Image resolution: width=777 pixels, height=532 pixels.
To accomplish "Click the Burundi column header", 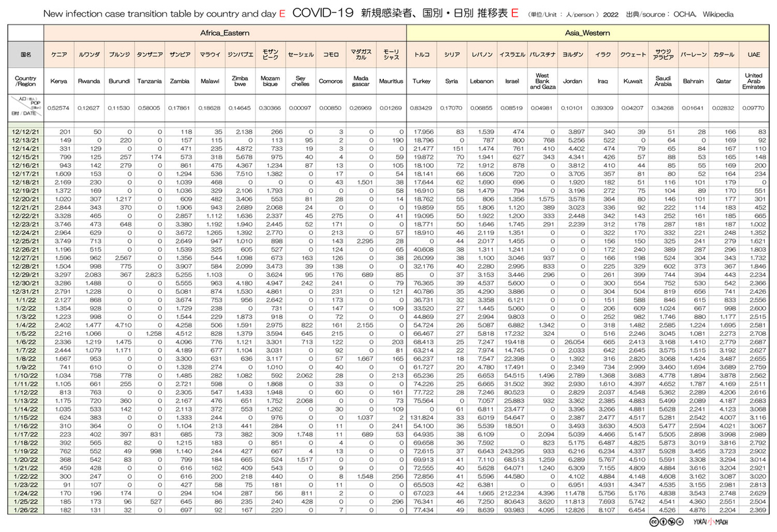I will tap(119, 82).
